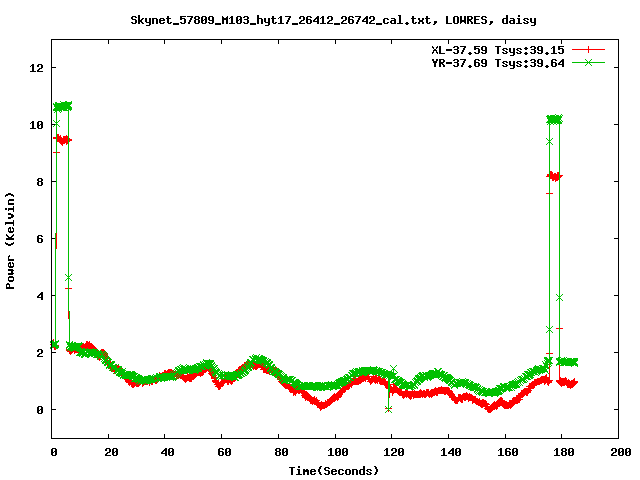
Task: Click the x-axis tick label 100
Action: (338, 452)
